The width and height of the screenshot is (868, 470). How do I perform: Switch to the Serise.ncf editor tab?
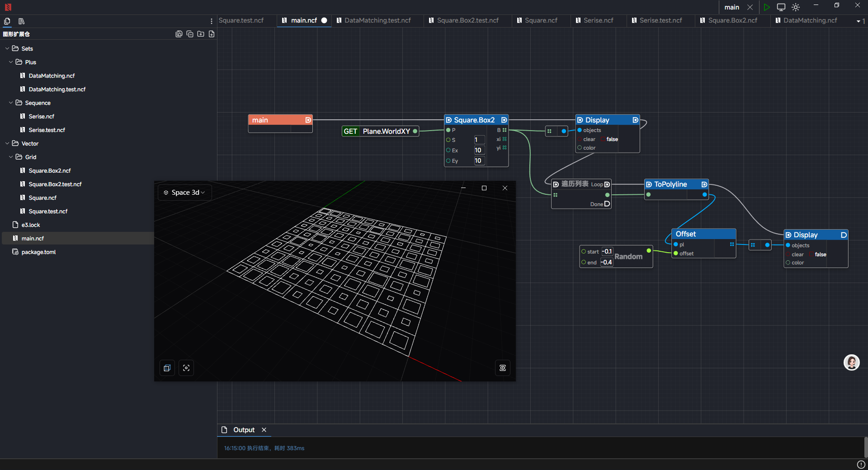pyautogui.click(x=598, y=20)
